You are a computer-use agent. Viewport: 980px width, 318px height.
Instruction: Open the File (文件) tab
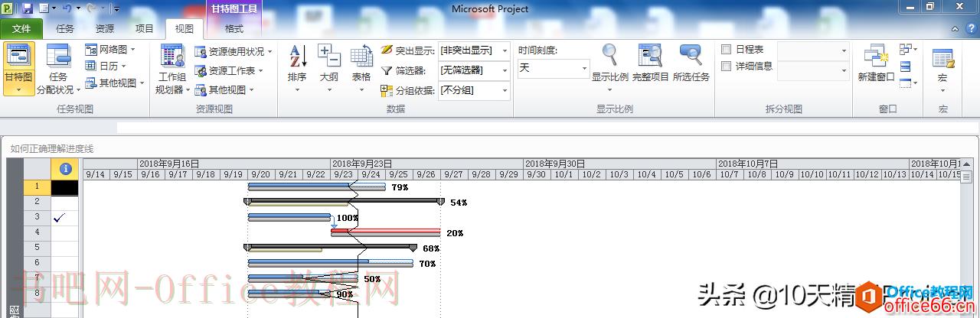pos(22,29)
